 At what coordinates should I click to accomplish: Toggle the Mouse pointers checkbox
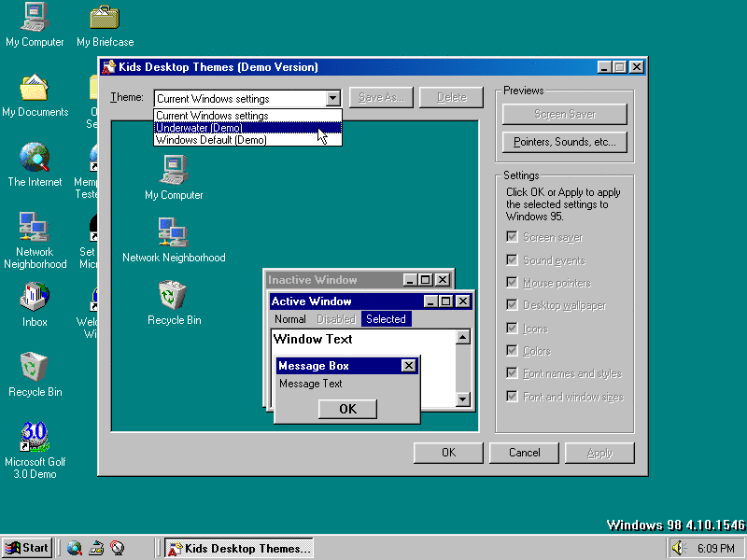[512, 283]
